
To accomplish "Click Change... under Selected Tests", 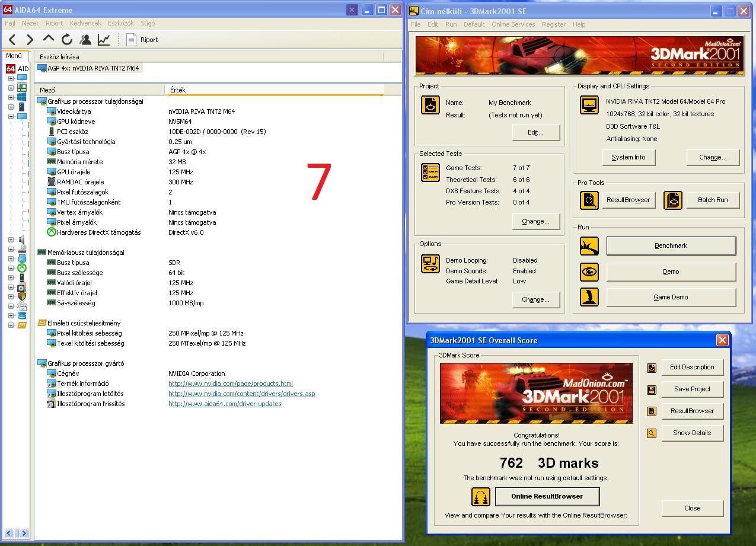I will click(535, 221).
